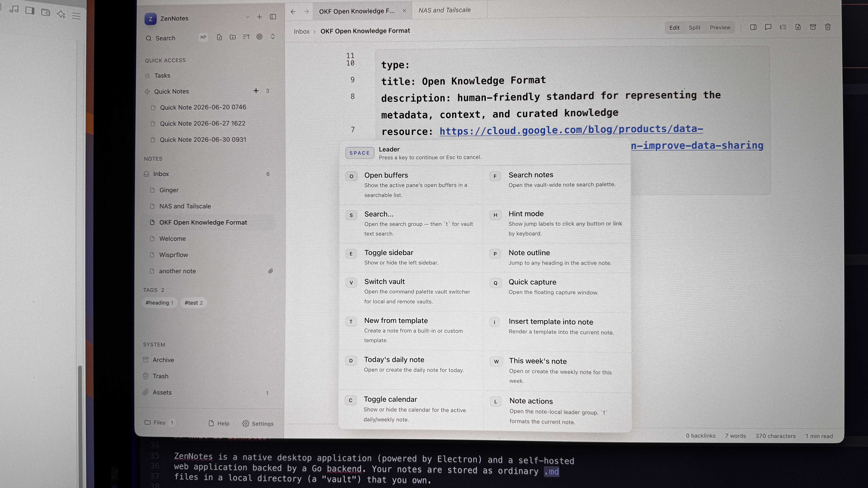The height and width of the screenshot is (488, 868).
Task: Choose Toggle calendar in Leader menu
Action: 411,409
